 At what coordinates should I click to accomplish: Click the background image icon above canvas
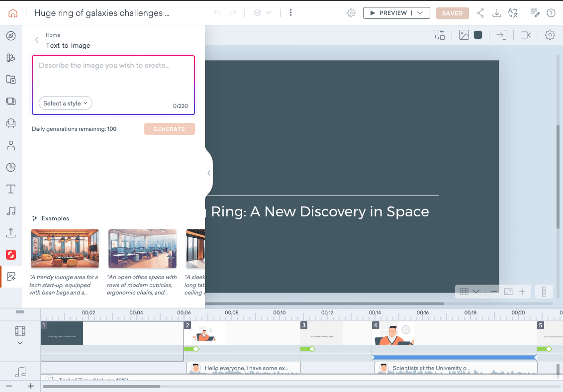pos(464,35)
